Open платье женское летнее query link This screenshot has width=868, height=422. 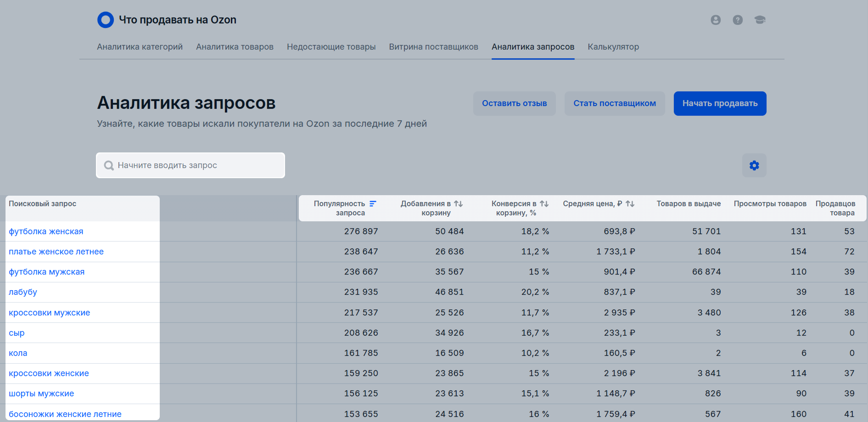56,252
